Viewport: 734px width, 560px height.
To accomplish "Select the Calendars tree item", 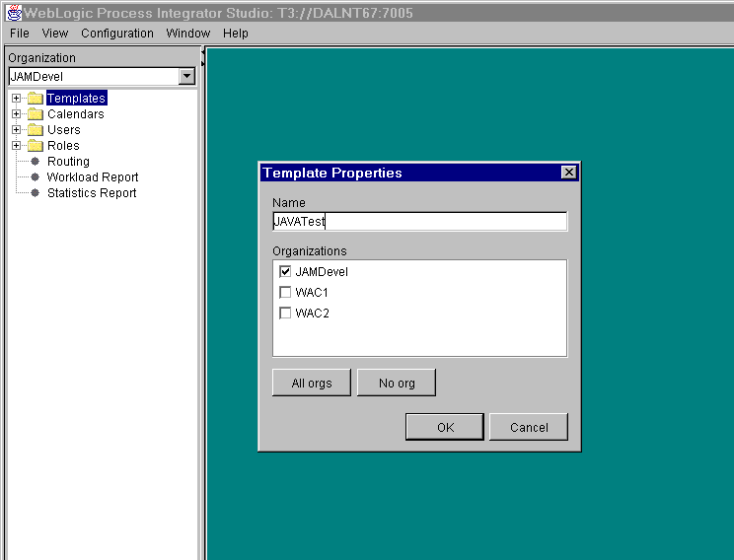I will pos(75,114).
